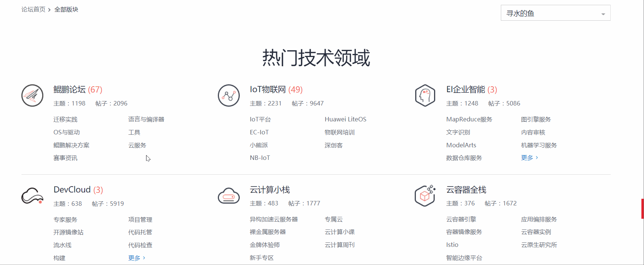Open NB-IoT subforum

pos(260,158)
